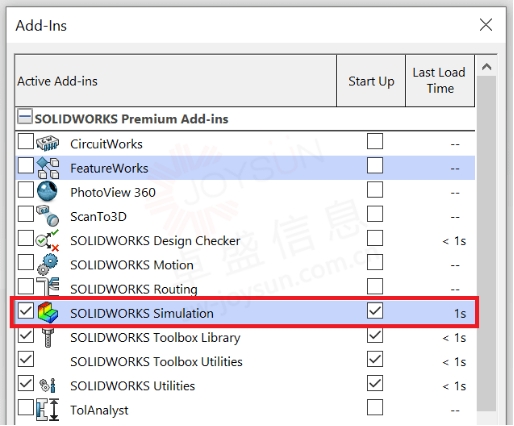Select the FeatureWorks row label
This screenshot has height=426, width=514.
(x=109, y=168)
